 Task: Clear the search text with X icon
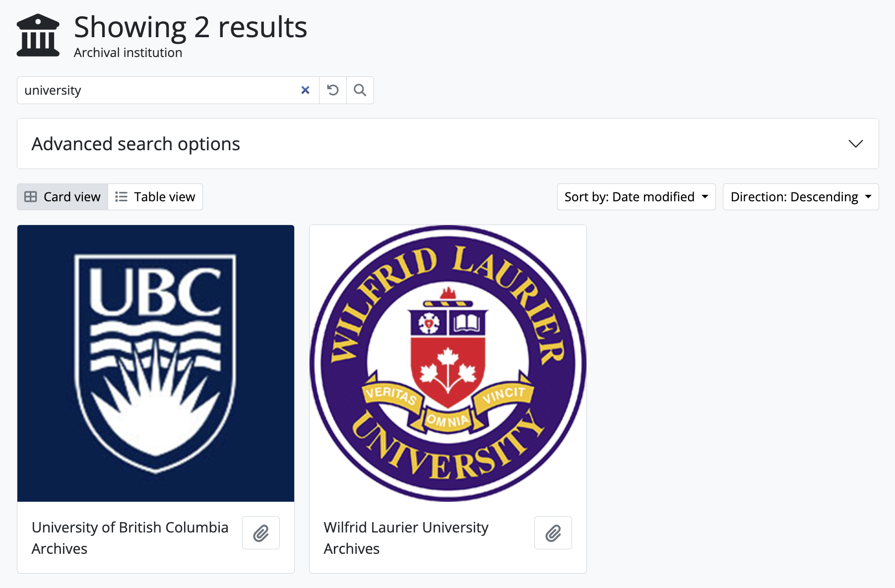click(x=305, y=90)
